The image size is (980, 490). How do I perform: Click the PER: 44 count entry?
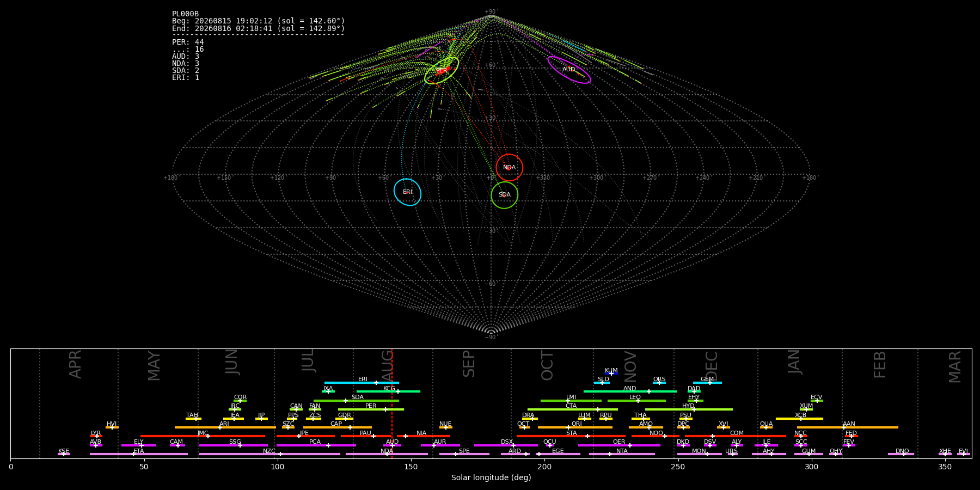tap(188, 42)
